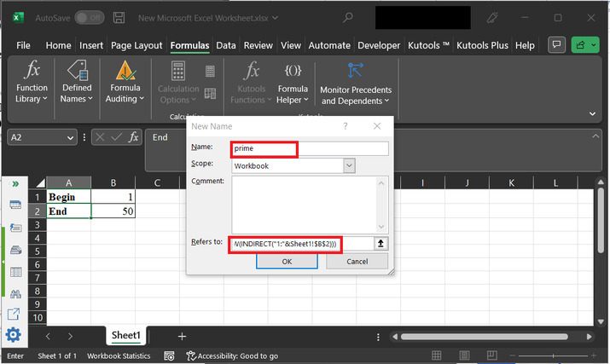
Task: Click the Excel app logo icon
Action: click(18, 18)
